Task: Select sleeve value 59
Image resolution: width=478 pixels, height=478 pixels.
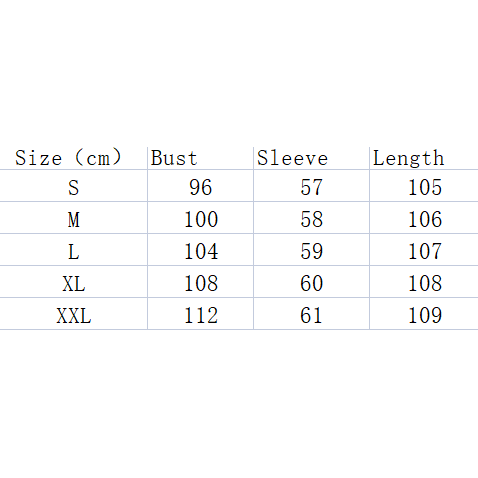Action: coord(311,250)
